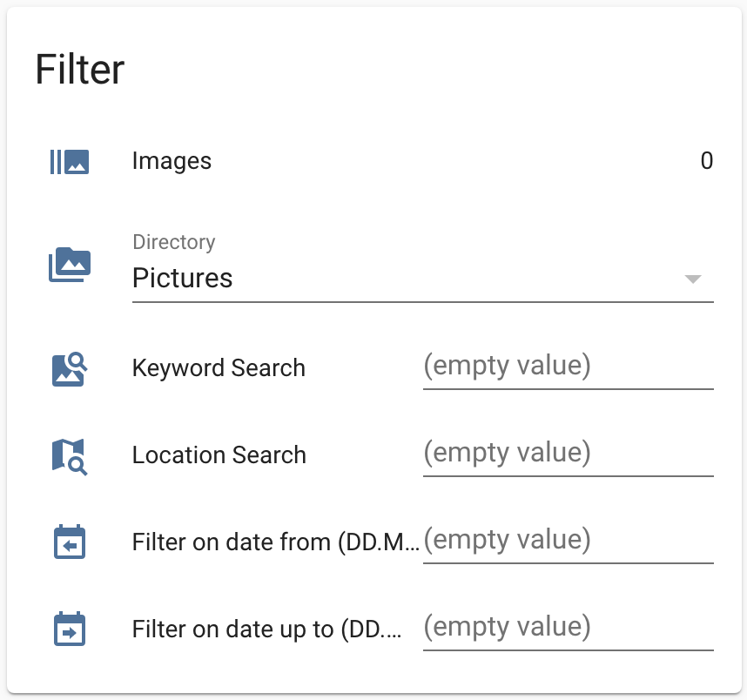
Task: Open the Directory dropdown arrow
Action: point(692,280)
